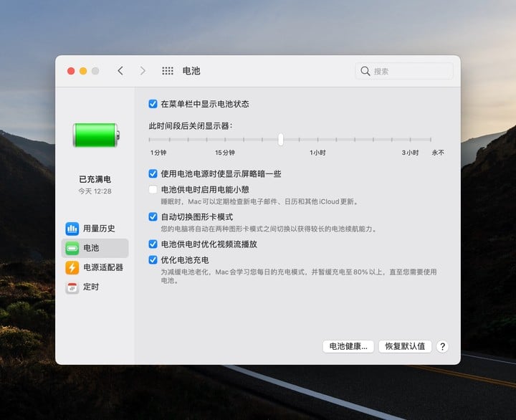Click the Schedule calendar icon

72,287
